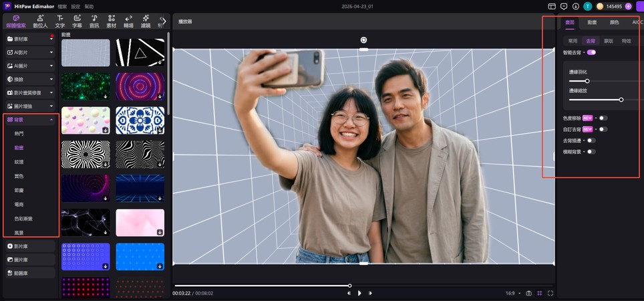Download the solid blue dotted background

tap(160, 266)
